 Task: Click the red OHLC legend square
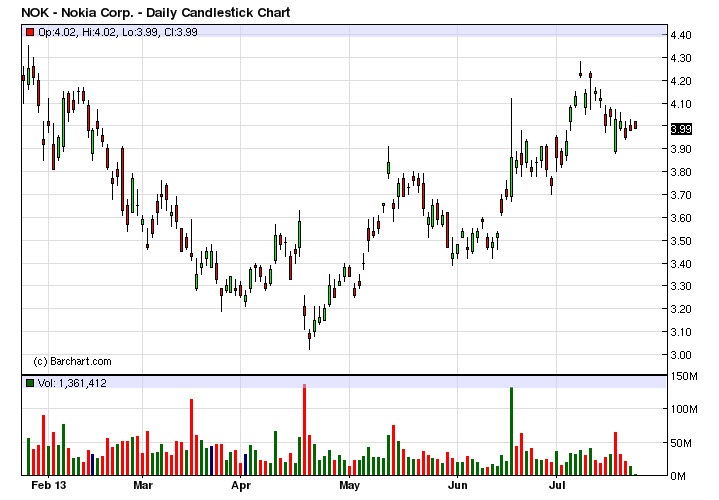tap(30, 32)
